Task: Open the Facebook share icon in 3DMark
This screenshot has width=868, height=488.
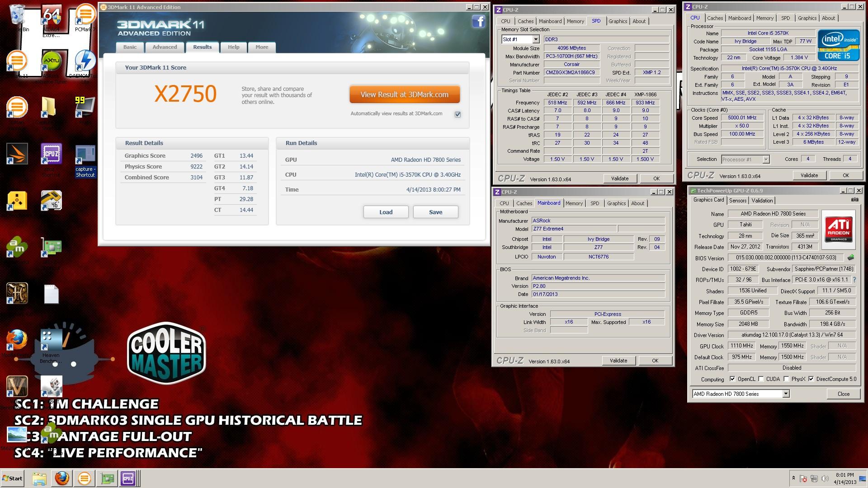Action: (478, 21)
